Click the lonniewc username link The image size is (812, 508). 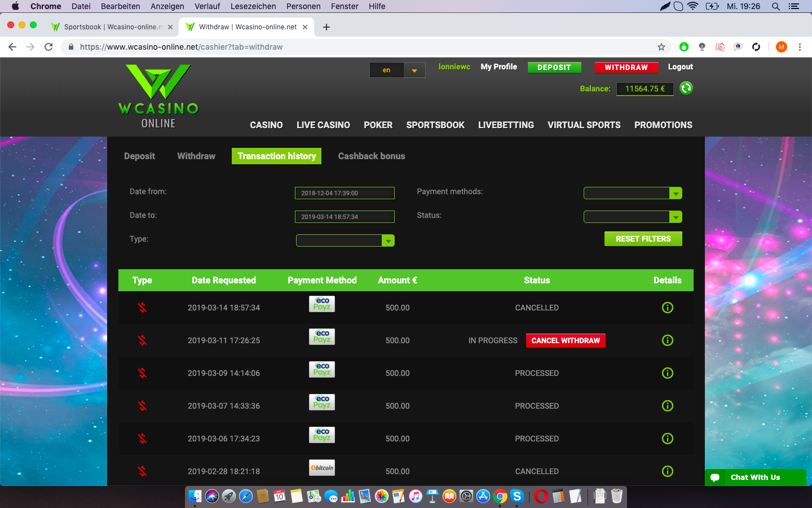(x=454, y=67)
